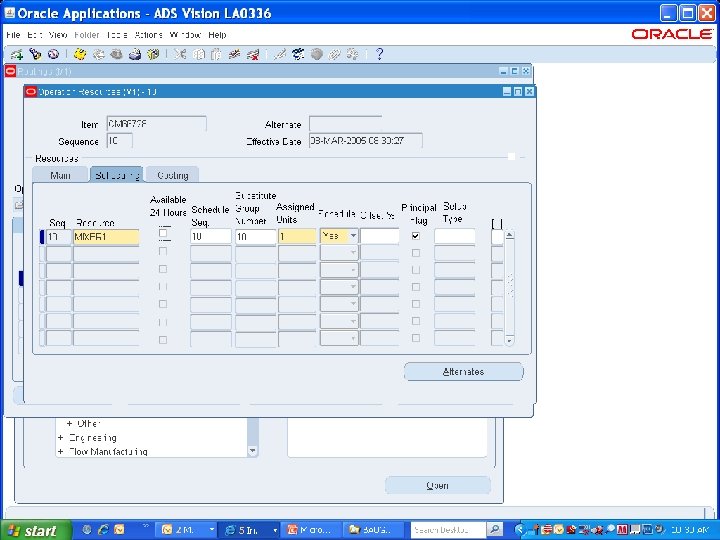Click the Delete Record toolbar icon
Screen dimensions: 720x540
click(253, 54)
